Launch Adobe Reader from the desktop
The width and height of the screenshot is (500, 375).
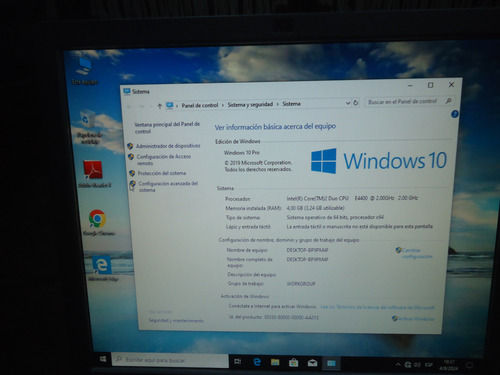pyautogui.click(x=93, y=174)
